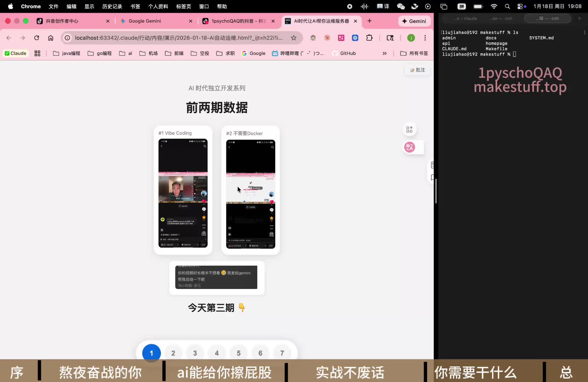Click the green profile avatar icon

pos(411,38)
